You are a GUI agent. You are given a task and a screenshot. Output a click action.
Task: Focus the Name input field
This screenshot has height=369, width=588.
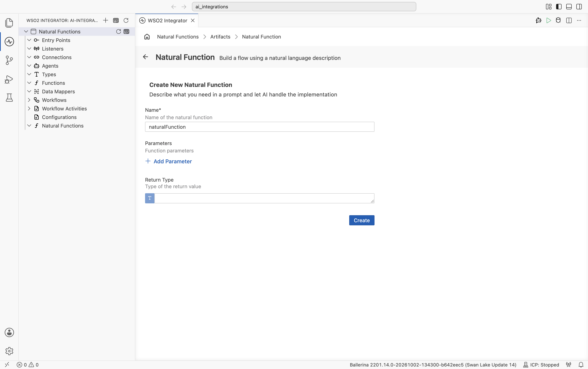(x=259, y=127)
